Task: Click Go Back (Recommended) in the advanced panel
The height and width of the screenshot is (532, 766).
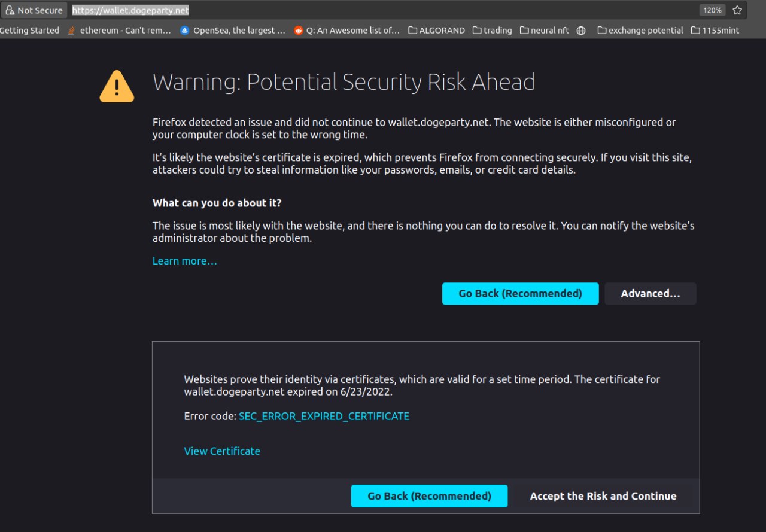Action: point(429,496)
